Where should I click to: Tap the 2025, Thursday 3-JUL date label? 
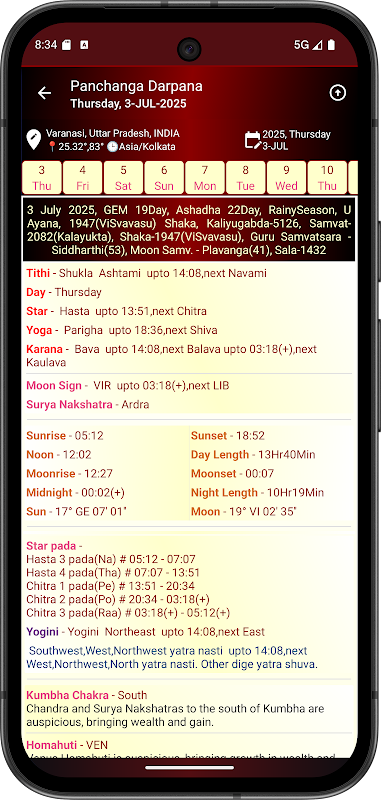[x=296, y=140]
